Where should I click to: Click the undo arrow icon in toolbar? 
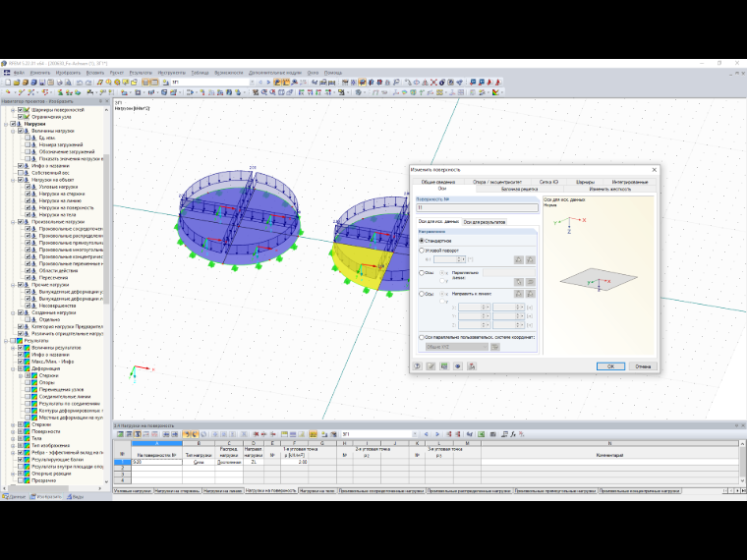(x=80, y=83)
